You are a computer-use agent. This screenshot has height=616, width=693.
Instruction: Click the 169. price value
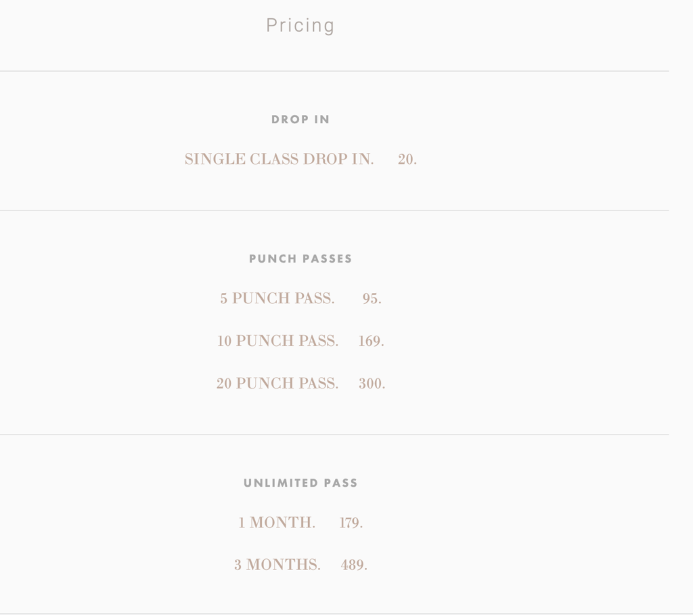coord(372,341)
